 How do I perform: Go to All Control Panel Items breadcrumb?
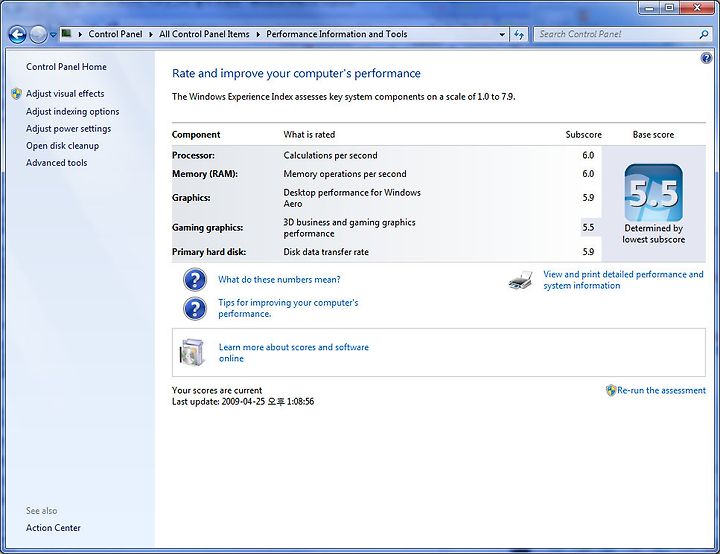(x=204, y=34)
